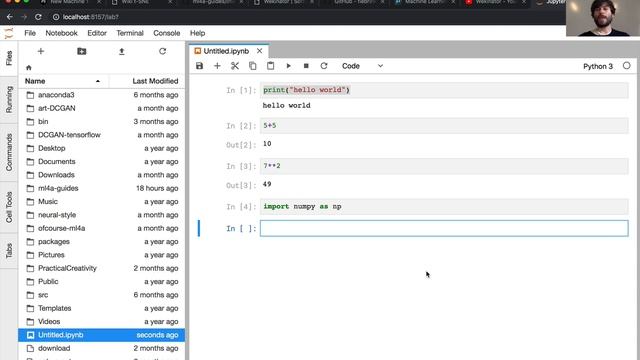Select the neural-style folder
640x360 pixels.
point(101,215)
